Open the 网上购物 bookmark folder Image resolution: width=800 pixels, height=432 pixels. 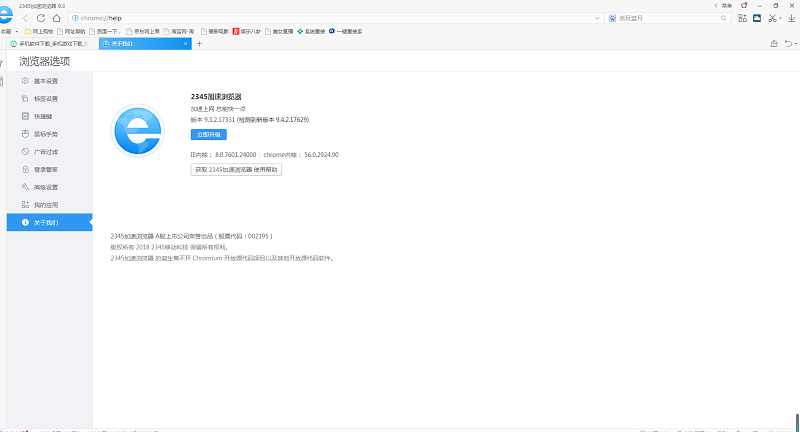click(x=39, y=32)
